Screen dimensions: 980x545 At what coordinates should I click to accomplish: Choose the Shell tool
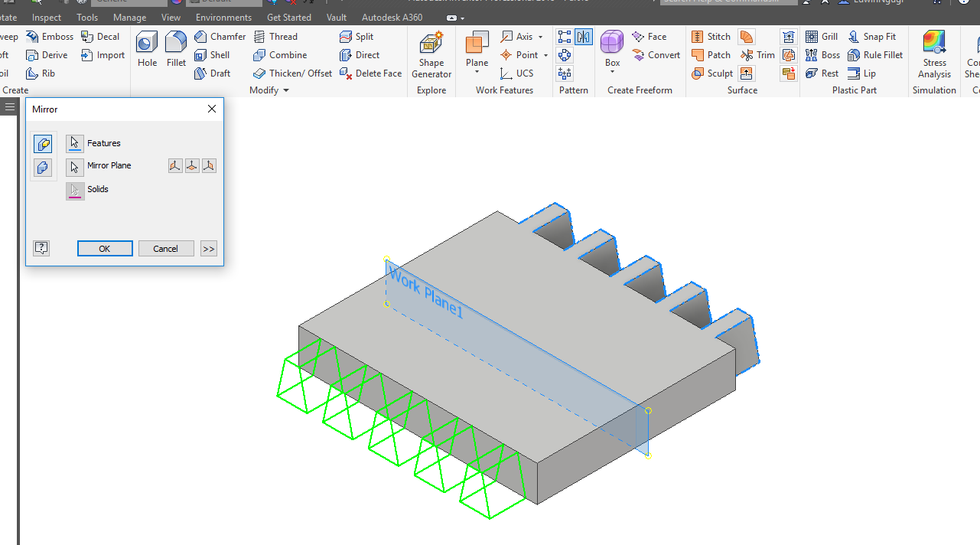click(212, 55)
